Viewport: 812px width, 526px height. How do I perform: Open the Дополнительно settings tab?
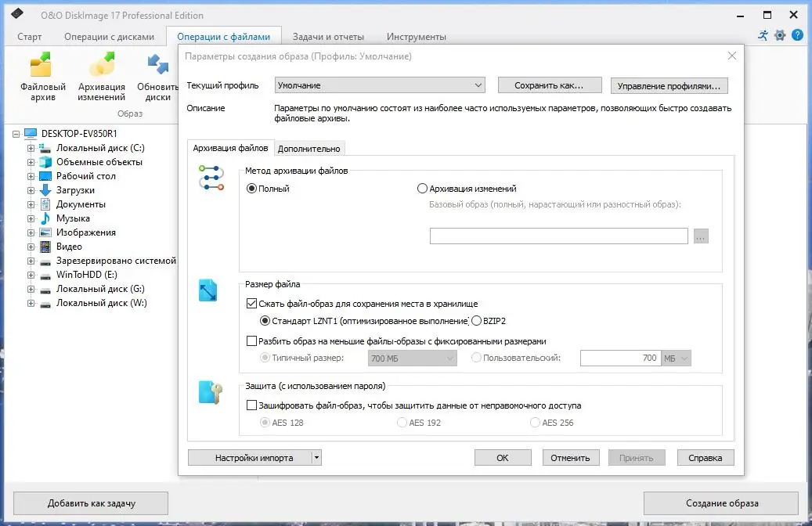coord(309,149)
